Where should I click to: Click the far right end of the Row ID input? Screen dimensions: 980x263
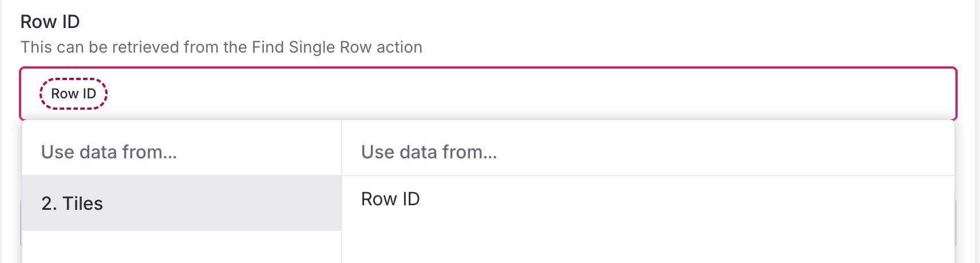point(939,94)
